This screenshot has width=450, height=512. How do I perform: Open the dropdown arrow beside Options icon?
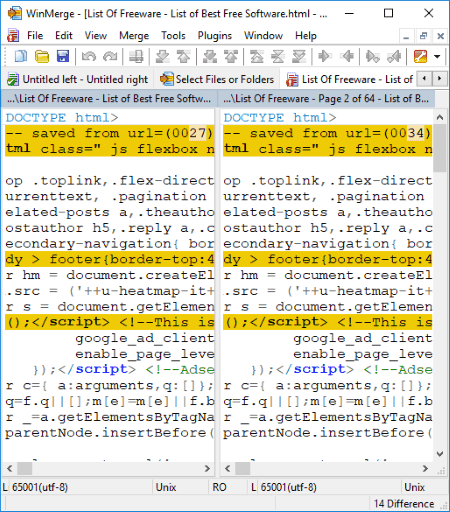(437, 56)
